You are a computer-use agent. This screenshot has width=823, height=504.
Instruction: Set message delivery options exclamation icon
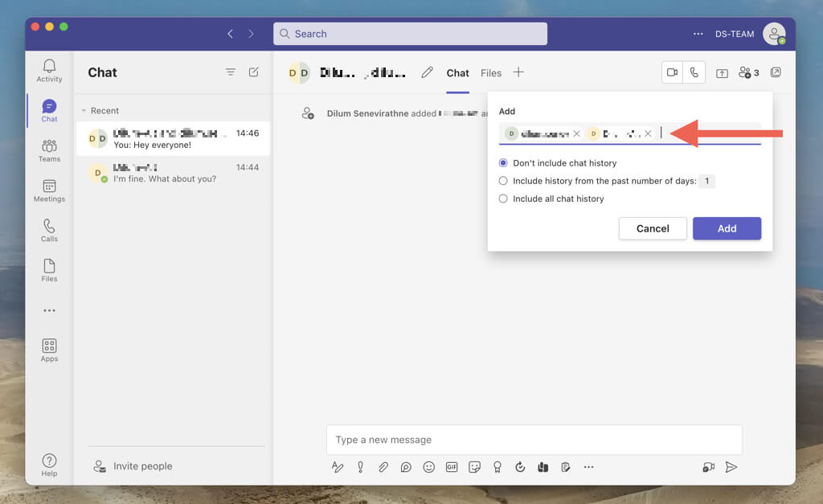point(361,467)
